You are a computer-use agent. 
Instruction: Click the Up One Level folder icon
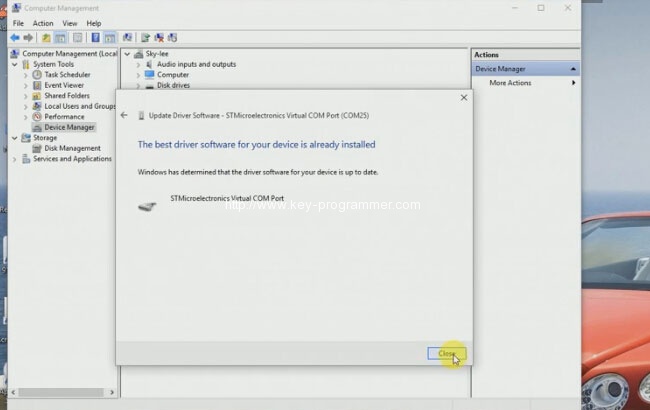click(x=46, y=38)
